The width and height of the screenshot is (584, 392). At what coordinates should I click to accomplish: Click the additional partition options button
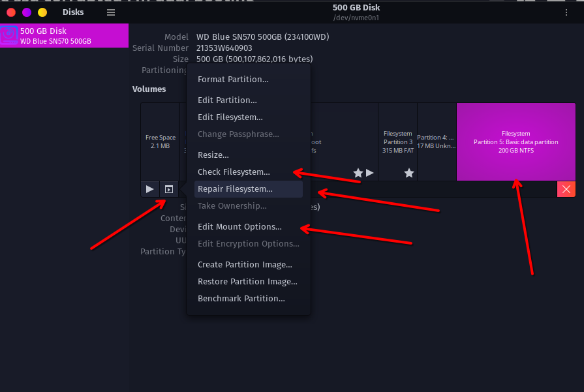[169, 189]
